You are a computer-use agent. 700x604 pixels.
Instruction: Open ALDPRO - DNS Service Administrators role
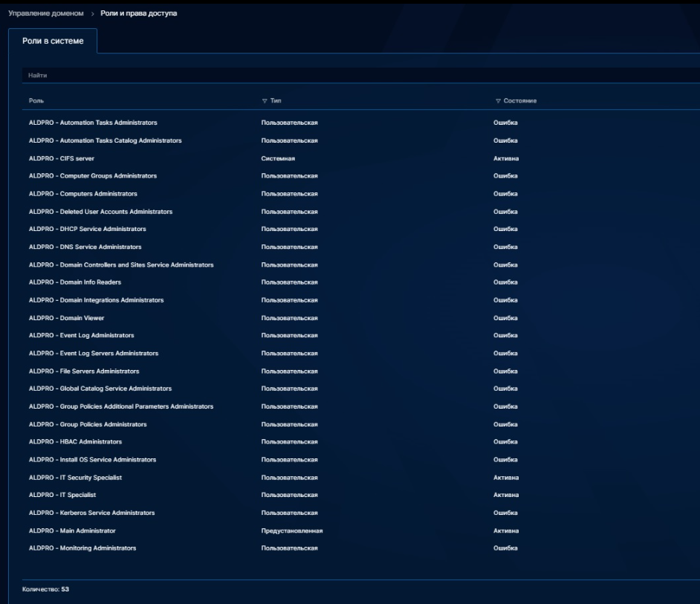click(85, 247)
